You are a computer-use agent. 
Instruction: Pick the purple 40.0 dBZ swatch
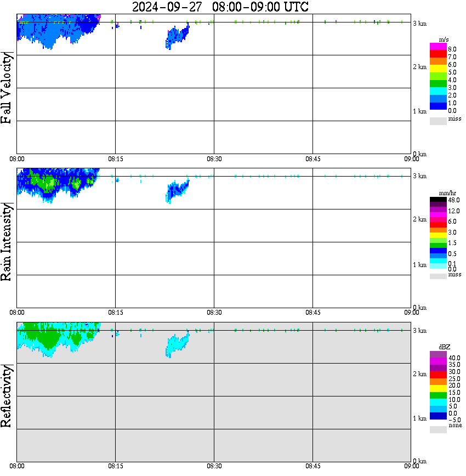point(438,354)
